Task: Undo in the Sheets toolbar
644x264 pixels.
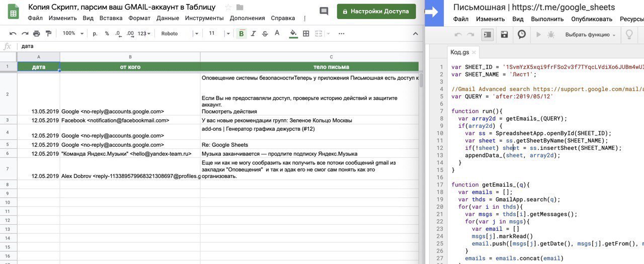Action: coord(13,34)
